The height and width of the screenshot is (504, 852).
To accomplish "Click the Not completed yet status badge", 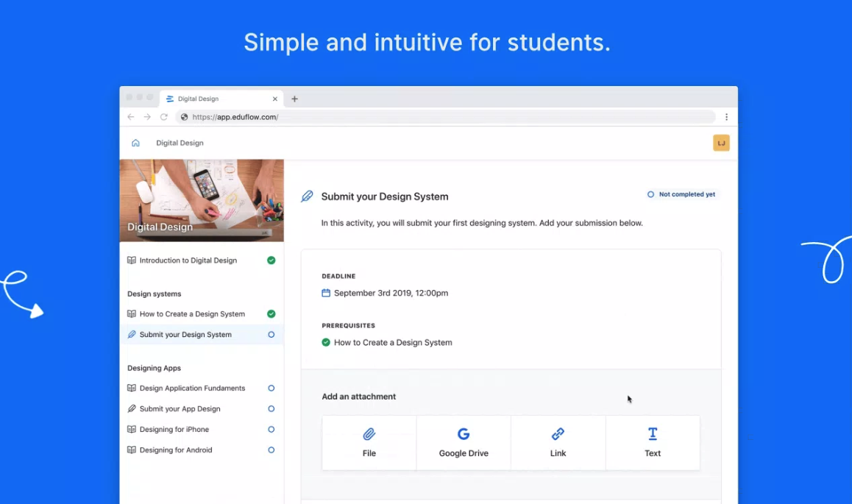I will [x=681, y=194].
